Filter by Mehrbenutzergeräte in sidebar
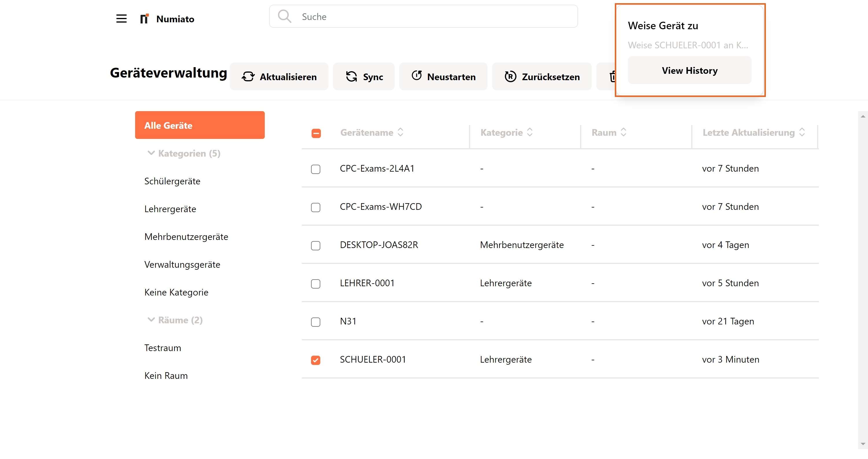Image resolution: width=868 pixels, height=459 pixels. tap(186, 236)
